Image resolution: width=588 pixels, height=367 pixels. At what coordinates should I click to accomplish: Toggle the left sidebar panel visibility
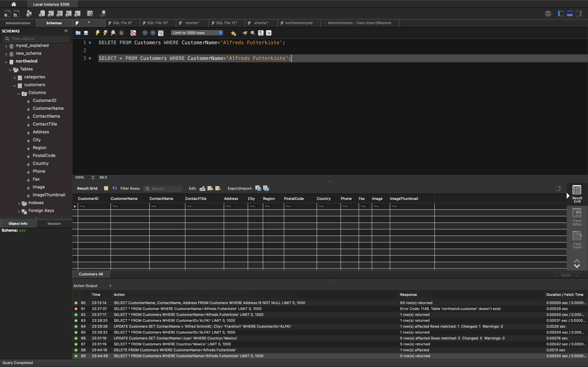point(561,14)
